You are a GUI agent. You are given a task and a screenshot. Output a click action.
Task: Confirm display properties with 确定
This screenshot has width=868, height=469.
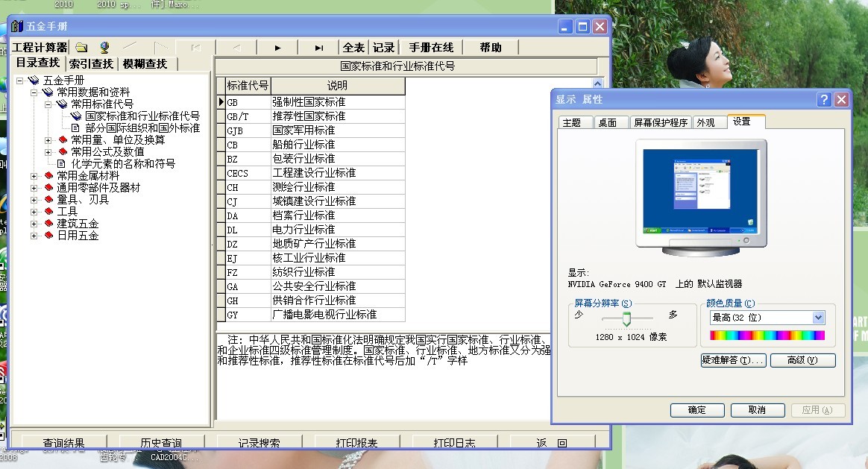coord(697,410)
